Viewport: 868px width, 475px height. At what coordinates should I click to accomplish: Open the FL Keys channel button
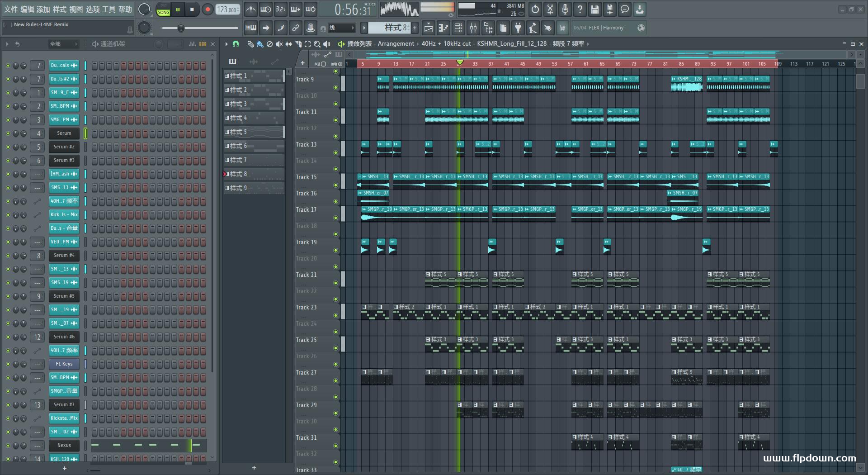64,364
